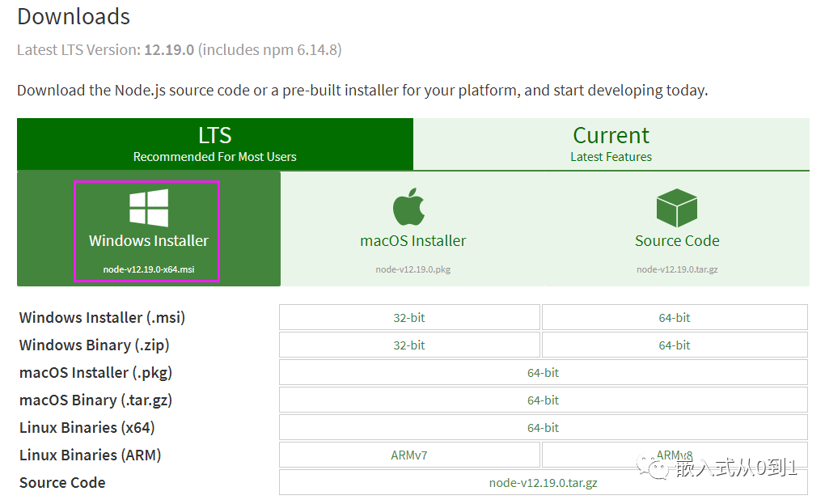The height and width of the screenshot is (504, 825).
Task: Click the Source Code cube icon
Action: coord(677,208)
